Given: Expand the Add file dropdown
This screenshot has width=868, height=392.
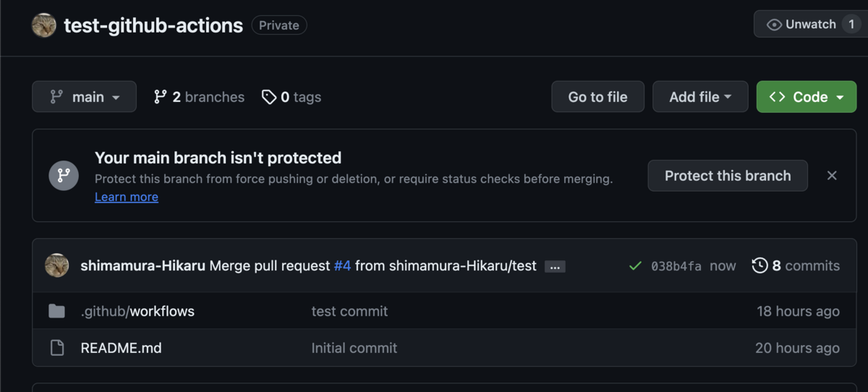Looking at the screenshot, I should (x=700, y=97).
